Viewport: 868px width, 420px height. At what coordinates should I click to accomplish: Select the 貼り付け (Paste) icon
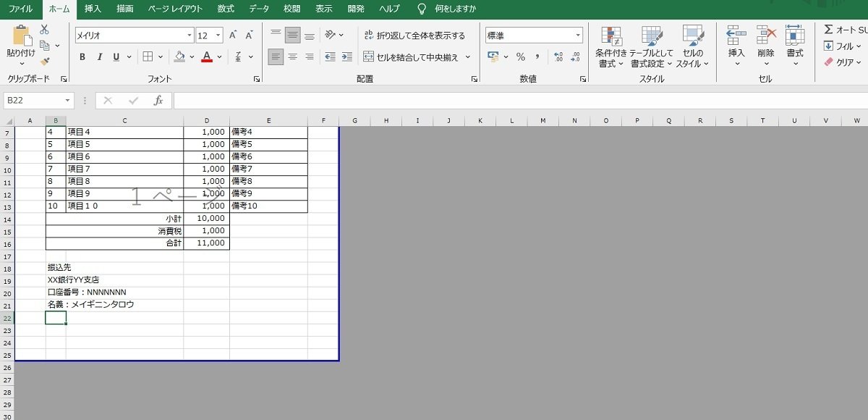coord(20,35)
